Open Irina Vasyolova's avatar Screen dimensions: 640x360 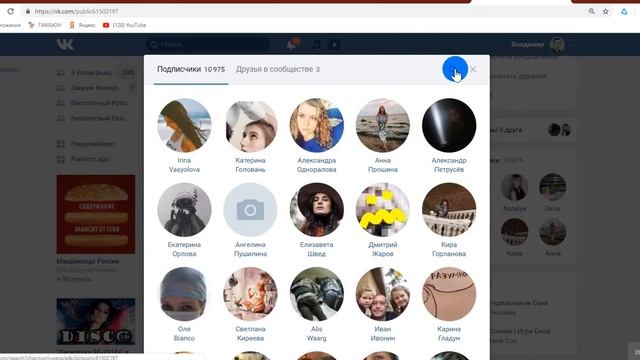[x=184, y=125]
